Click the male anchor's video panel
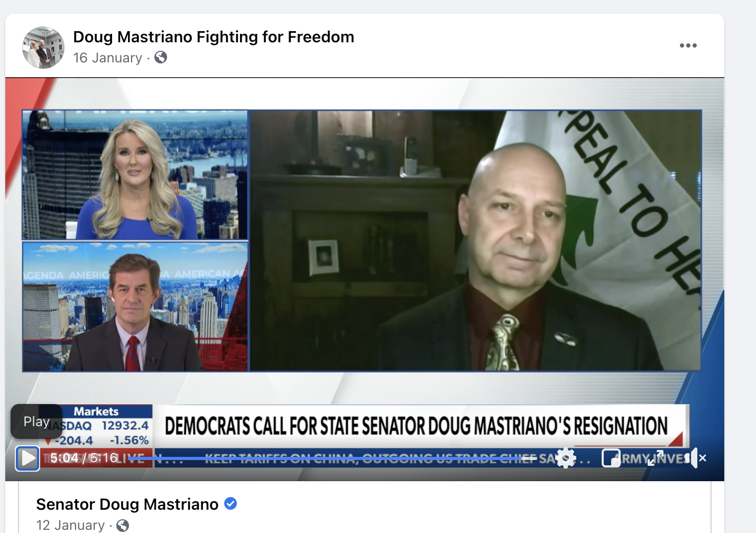The width and height of the screenshot is (756, 533). click(135, 306)
